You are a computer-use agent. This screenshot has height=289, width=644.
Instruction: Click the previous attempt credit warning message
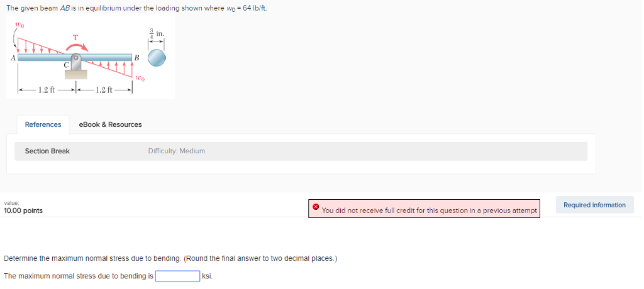429,210
